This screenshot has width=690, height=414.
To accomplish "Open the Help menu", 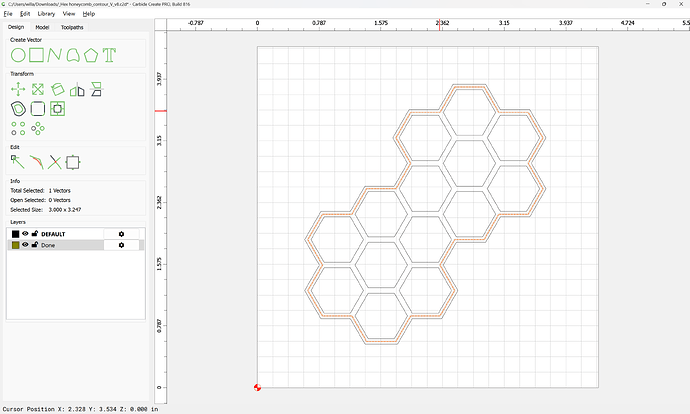I will [x=89, y=14].
